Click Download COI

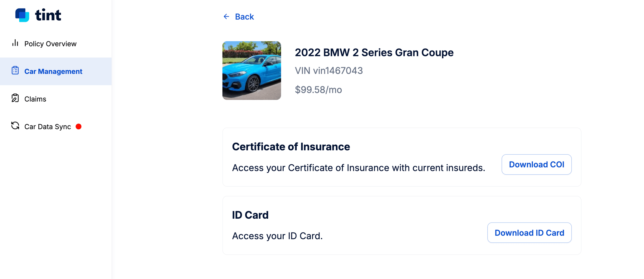(x=536, y=164)
